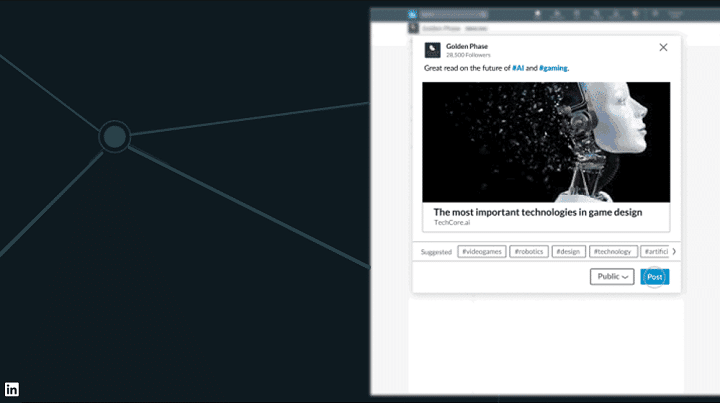Image resolution: width=720 pixels, height=403 pixels.
Task: Open the Public visibility dropdown
Action: (611, 277)
